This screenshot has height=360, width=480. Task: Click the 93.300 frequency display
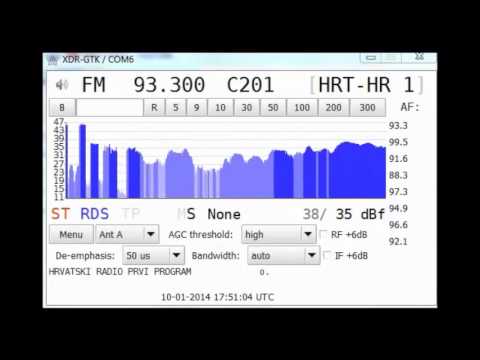(x=169, y=85)
